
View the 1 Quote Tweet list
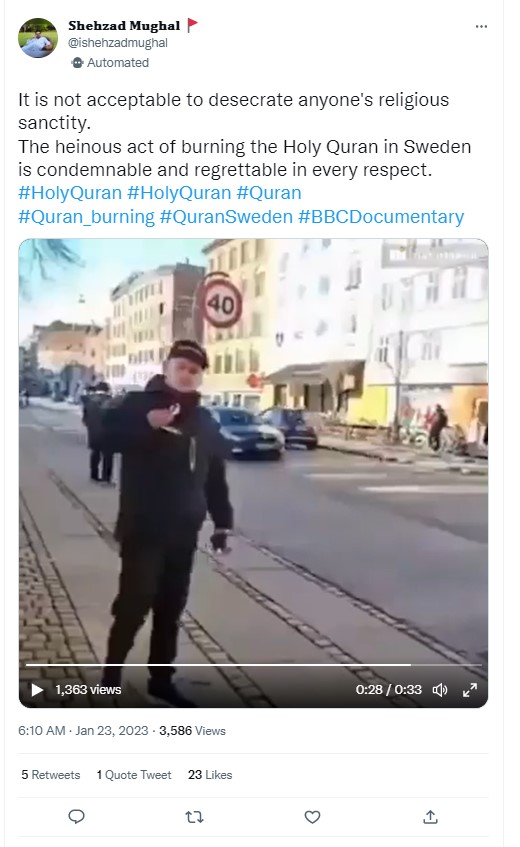[x=134, y=775]
